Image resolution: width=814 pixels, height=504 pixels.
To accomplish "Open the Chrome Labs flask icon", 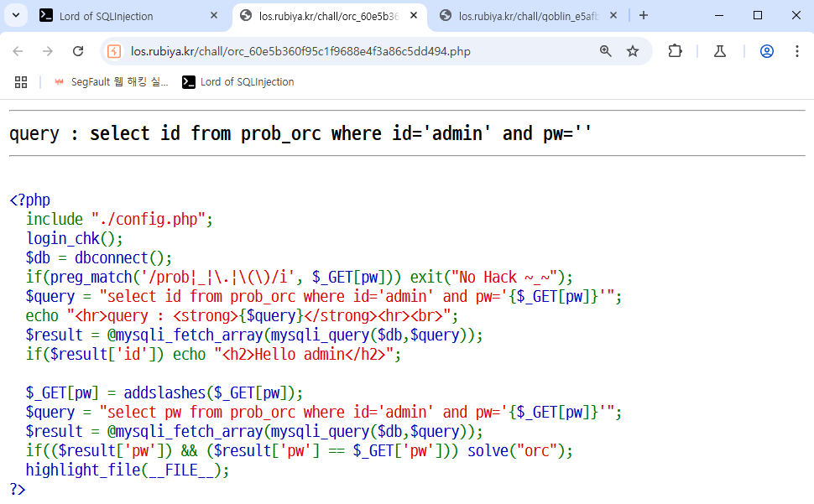I will pos(720,51).
